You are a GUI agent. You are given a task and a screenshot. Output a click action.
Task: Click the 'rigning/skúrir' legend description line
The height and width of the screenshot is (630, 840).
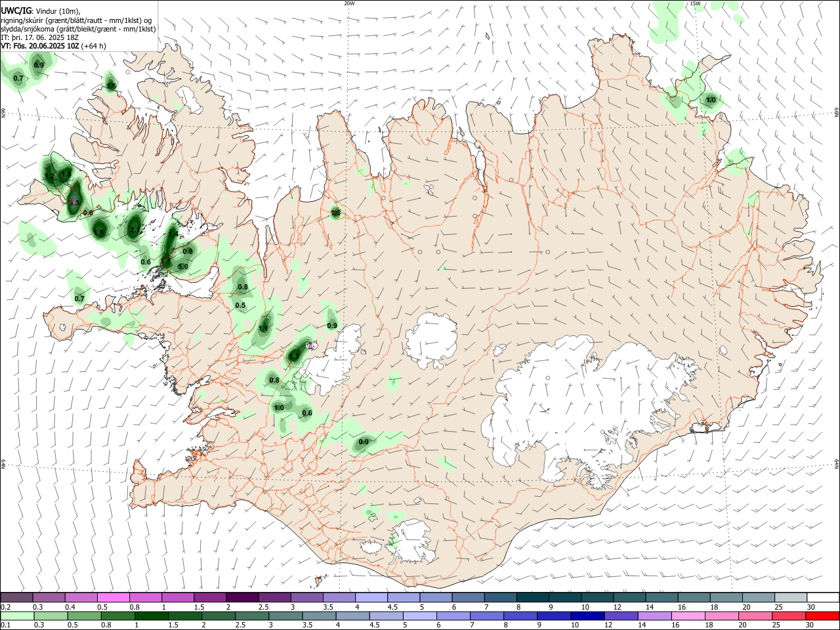(76, 20)
